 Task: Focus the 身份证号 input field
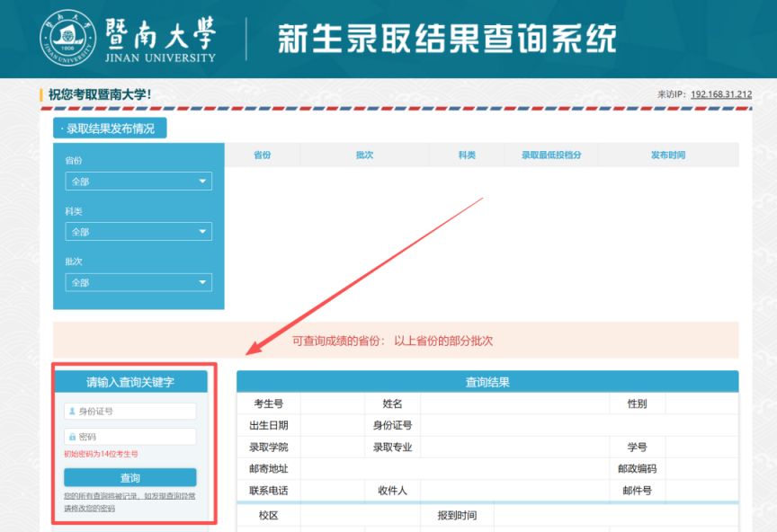(x=130, y=412)
